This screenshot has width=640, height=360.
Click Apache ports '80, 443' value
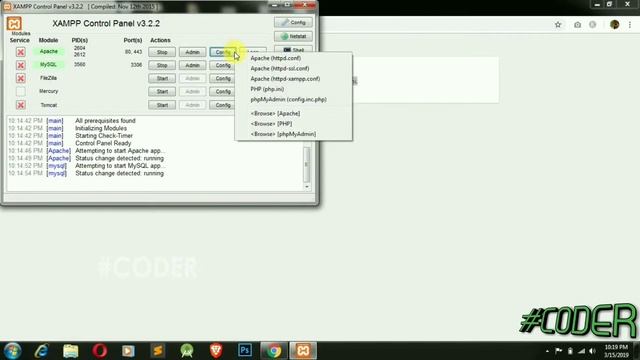133,52
